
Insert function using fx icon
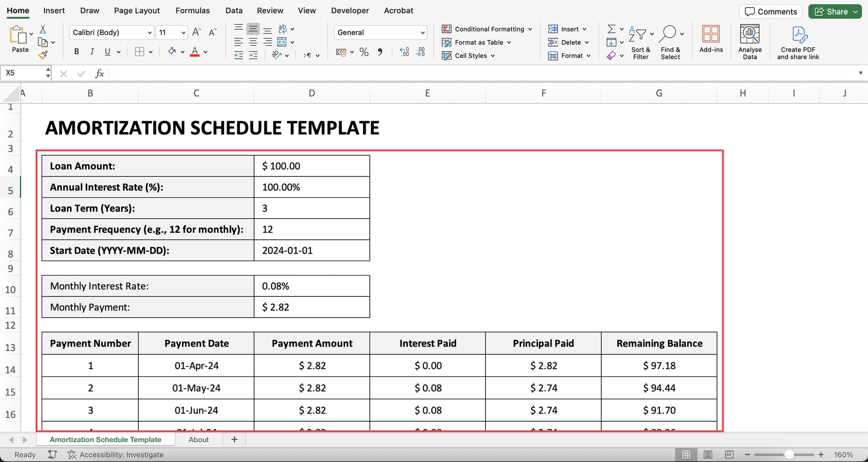99,73
